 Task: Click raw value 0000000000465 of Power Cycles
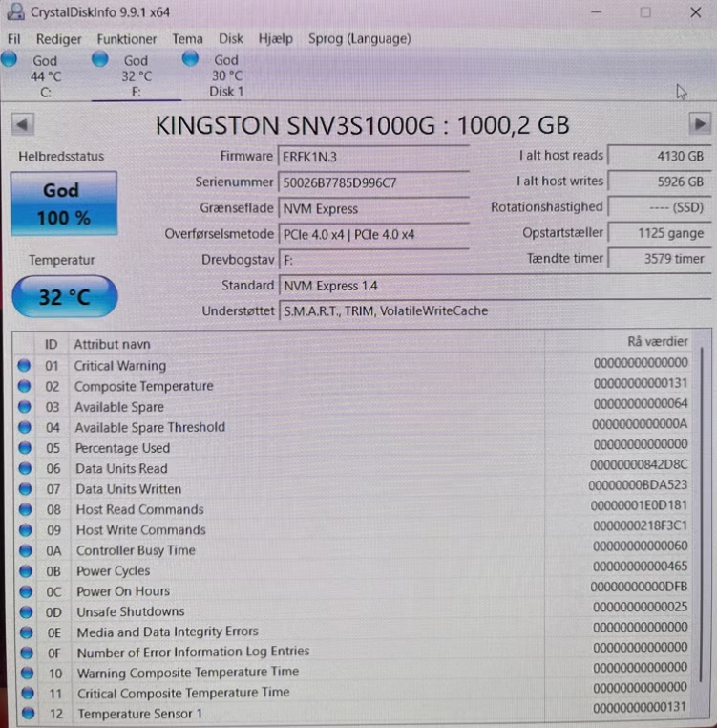click(x=640, y=567)
